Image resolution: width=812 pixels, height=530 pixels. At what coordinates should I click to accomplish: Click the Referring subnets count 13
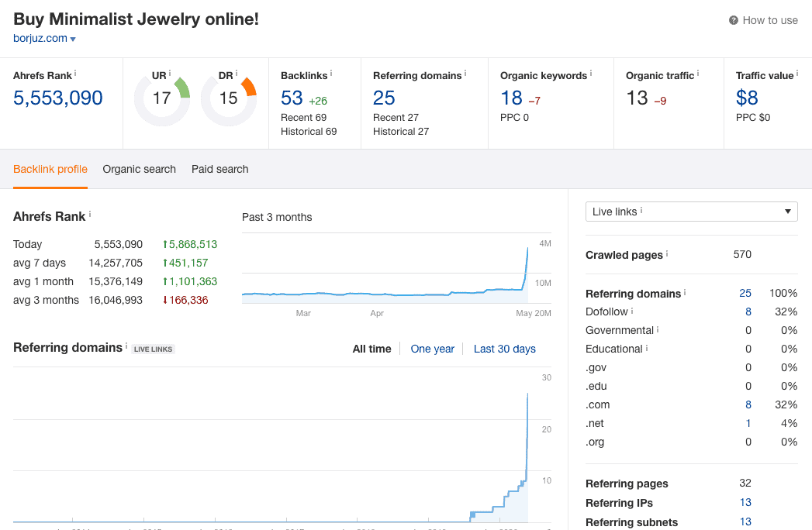pyautogui.click(x=745, y=521)
